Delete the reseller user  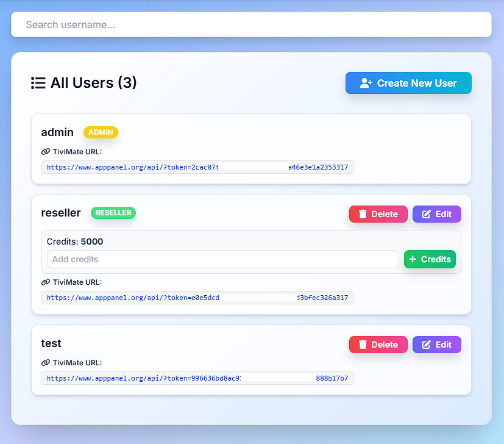coord(378,214)
